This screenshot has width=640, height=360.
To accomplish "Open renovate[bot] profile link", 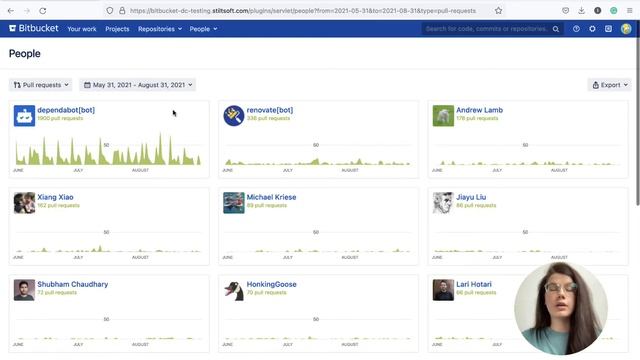I will click(x=270, y=110).
